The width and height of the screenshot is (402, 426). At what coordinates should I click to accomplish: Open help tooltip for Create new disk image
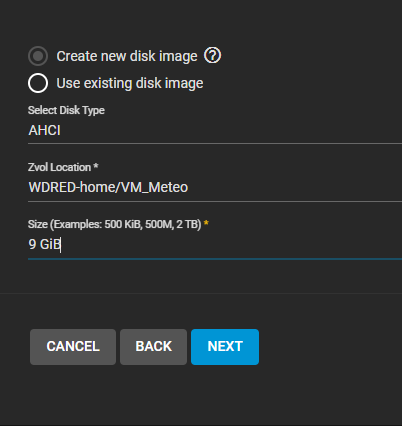pyautogui.click(x=212, y=55)
